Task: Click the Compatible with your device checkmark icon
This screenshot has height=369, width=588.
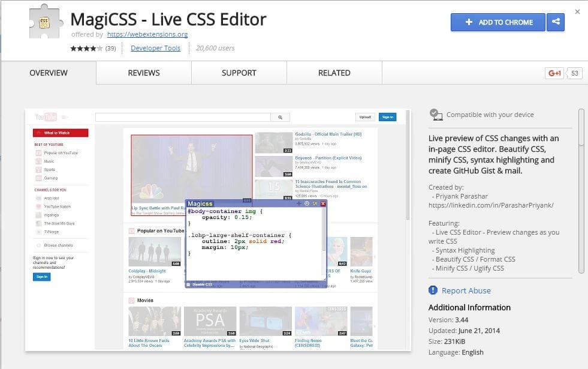Action: (435, 114)
